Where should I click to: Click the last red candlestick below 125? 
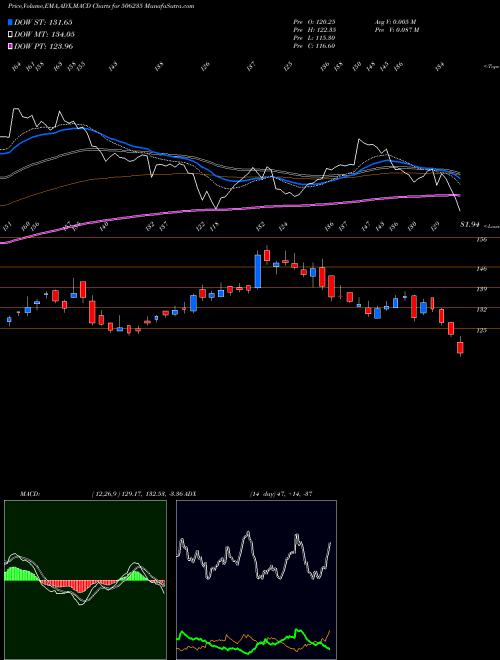(x=460, y=347)
